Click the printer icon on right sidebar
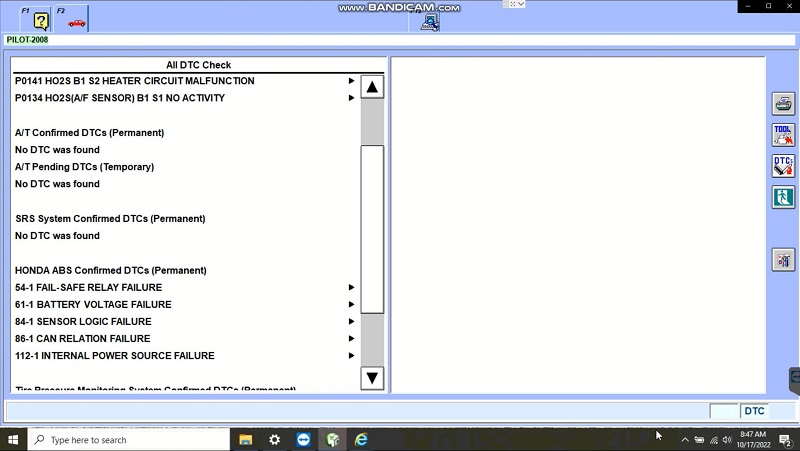Viewport: 800px width, 451px height. (x=783, y=104)
